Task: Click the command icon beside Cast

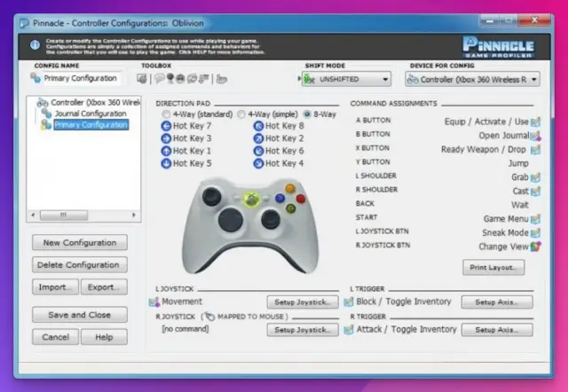Action: click(535, 191)
